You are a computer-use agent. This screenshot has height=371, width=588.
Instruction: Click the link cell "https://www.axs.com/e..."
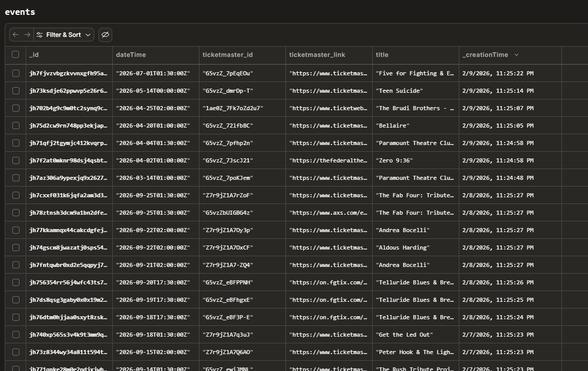(x=328, y=213)
